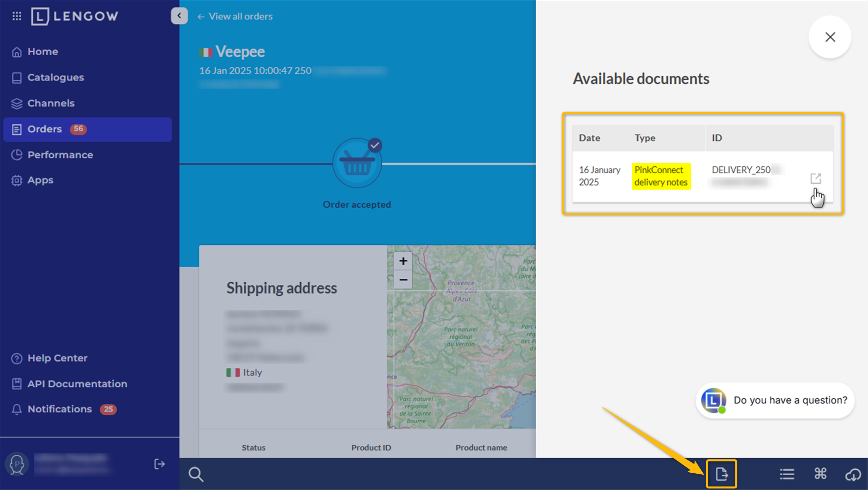Click the documents icon in bottom bar

point(721,474)
